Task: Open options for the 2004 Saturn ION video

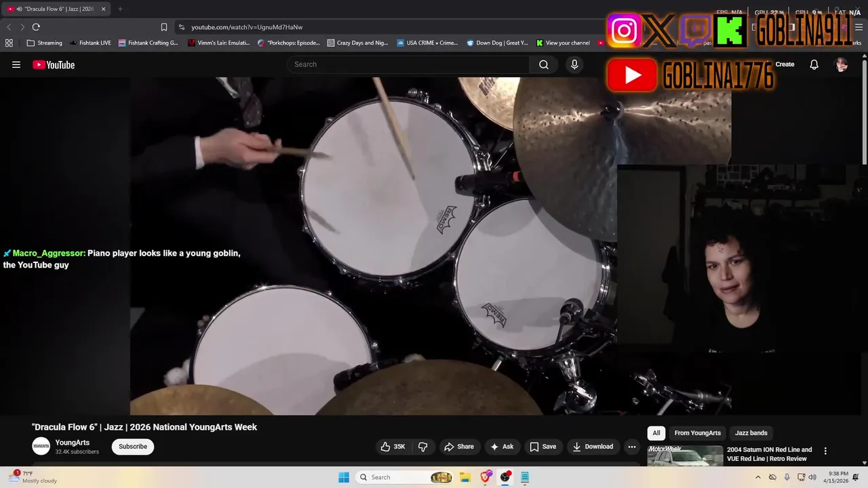Action: tap(825, 451)
